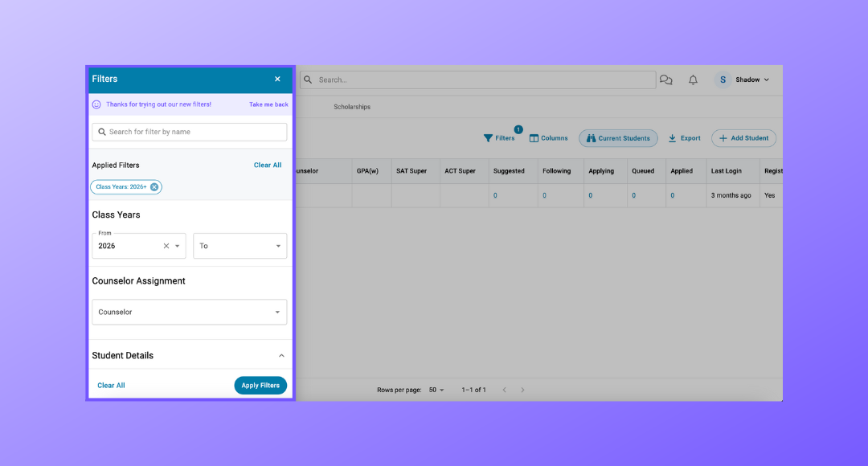
Task: Open the Applying count 0 link
Action: [590, 195]
